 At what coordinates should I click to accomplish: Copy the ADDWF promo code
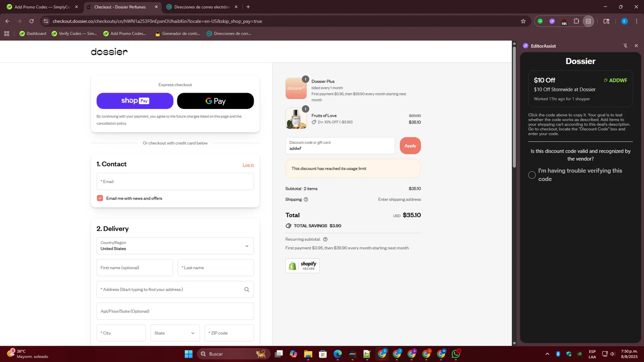[x=615, y=80]
